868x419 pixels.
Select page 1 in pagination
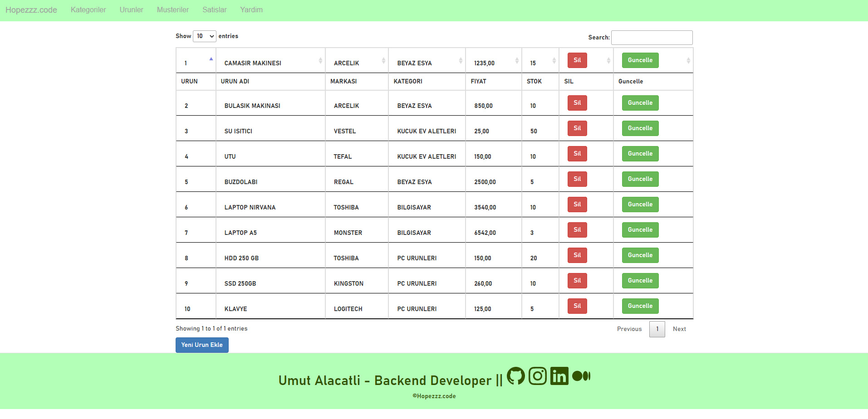coord(657,329)
